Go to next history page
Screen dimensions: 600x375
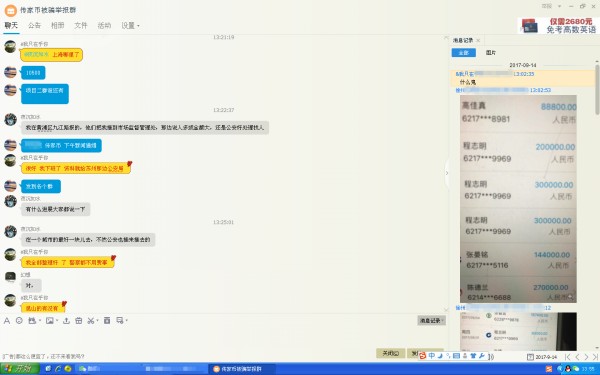(x=586, y=357)
